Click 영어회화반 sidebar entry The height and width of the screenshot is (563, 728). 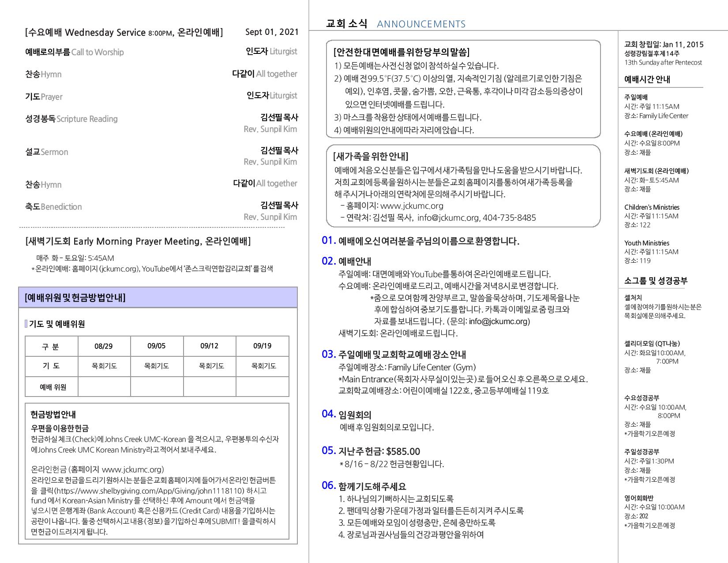pos(639,498)
